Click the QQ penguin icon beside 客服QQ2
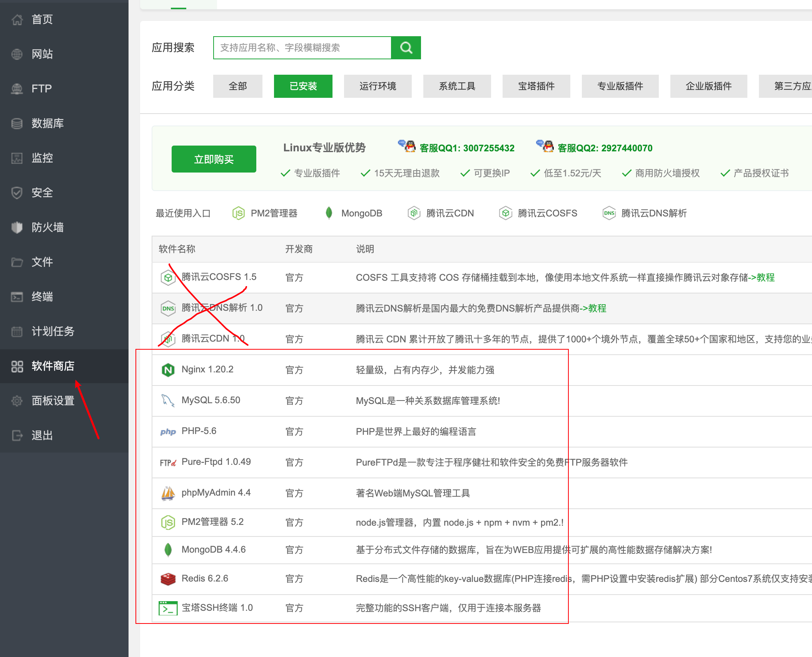 tap(545, 146)
